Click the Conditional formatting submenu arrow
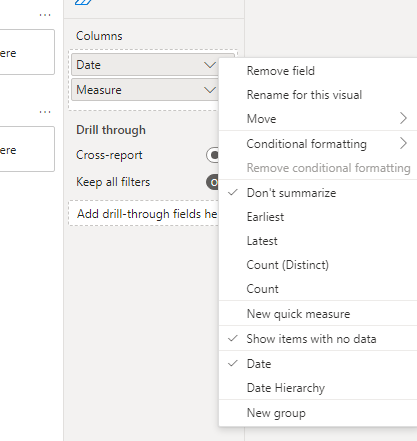This screenshot has height=441, width=417. 403,143
